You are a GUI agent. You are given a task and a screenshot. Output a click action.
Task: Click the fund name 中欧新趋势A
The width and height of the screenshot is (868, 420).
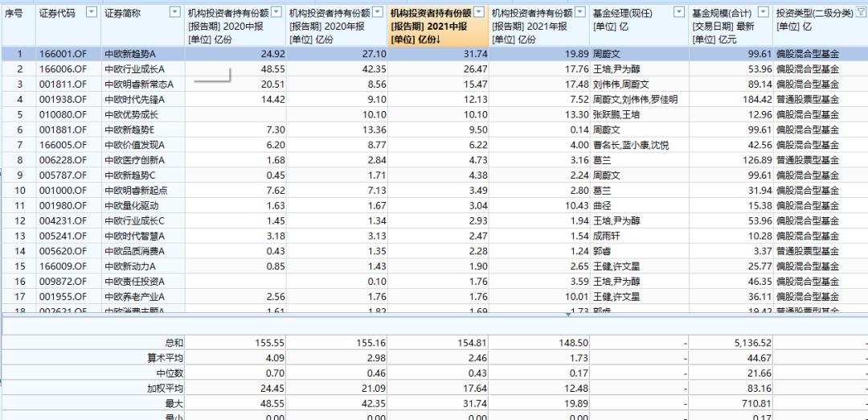click(x=130, y=54)
